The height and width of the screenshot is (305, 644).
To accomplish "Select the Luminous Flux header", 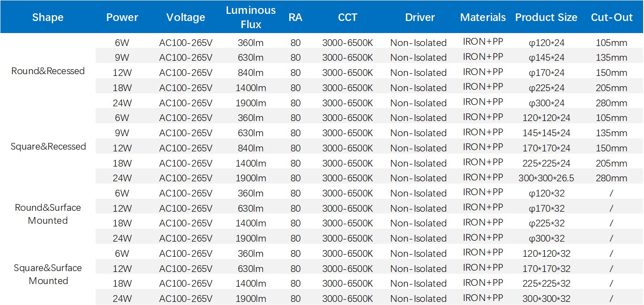I will 250,17.
